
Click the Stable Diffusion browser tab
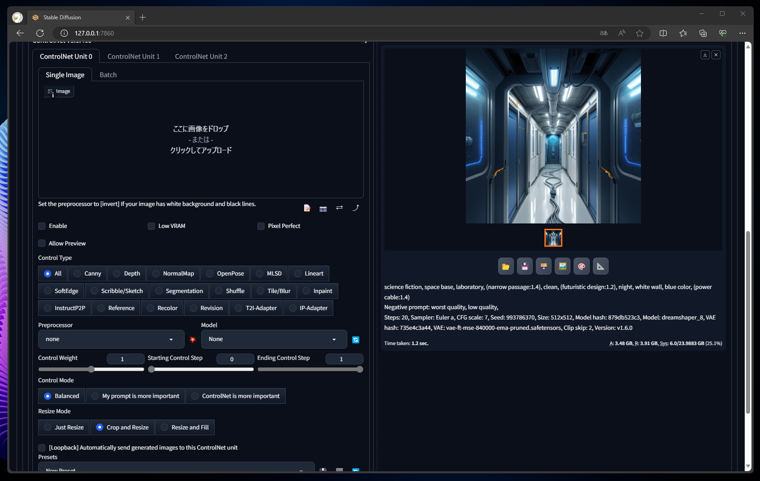coord(78,17)
